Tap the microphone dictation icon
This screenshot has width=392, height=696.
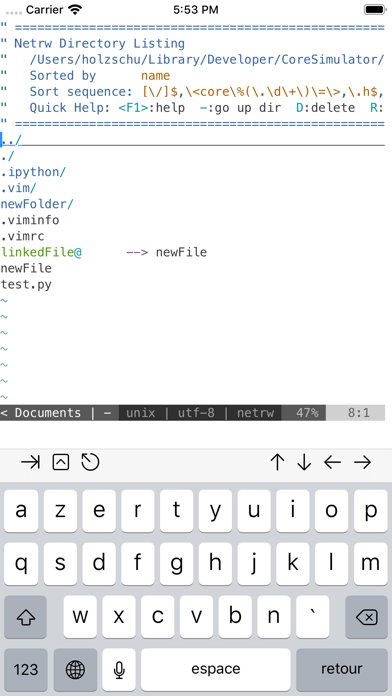(x=119, y=669)
